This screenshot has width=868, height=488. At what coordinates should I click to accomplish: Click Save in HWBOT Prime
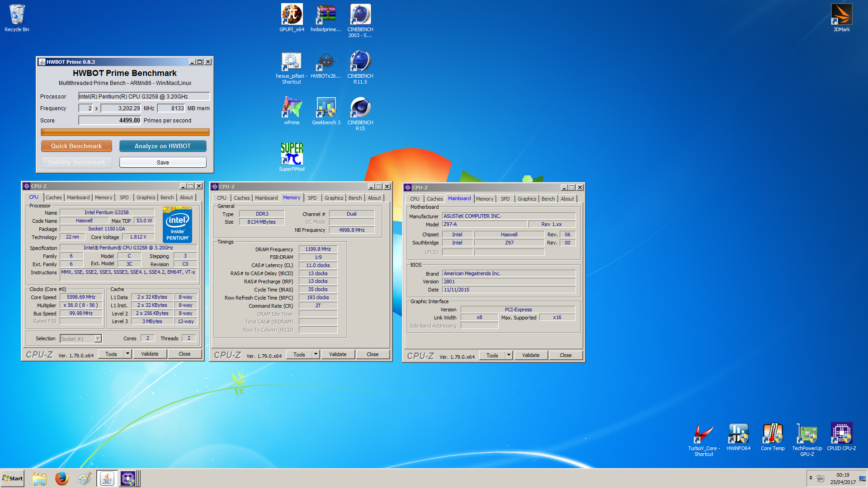pyautogui.click(x=163, y=162)
